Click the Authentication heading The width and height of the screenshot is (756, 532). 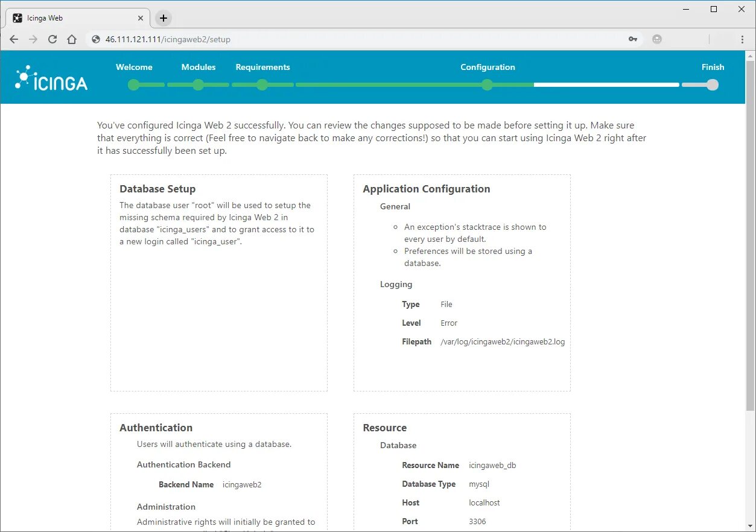coord(156,428)
